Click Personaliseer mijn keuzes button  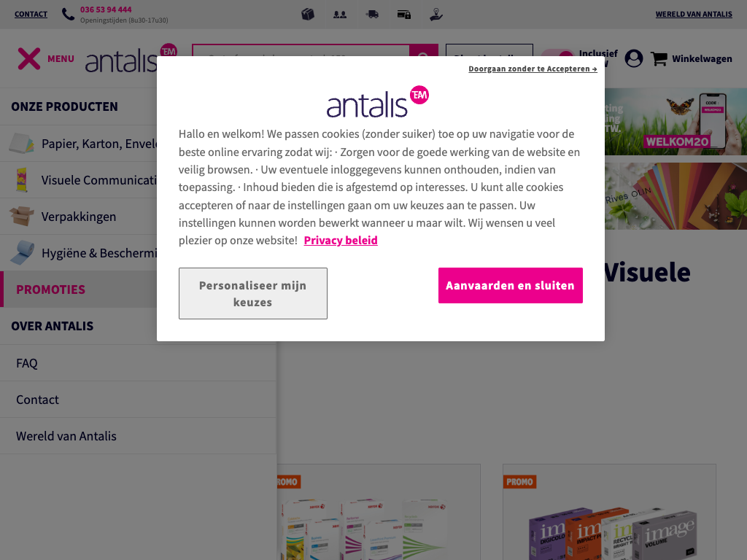pos(253,293)
